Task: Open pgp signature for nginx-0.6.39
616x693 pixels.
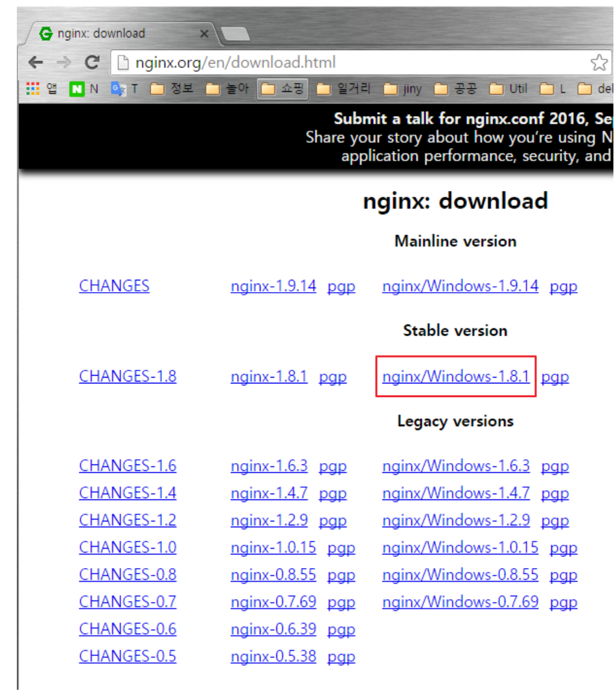Action: [341, 630]
